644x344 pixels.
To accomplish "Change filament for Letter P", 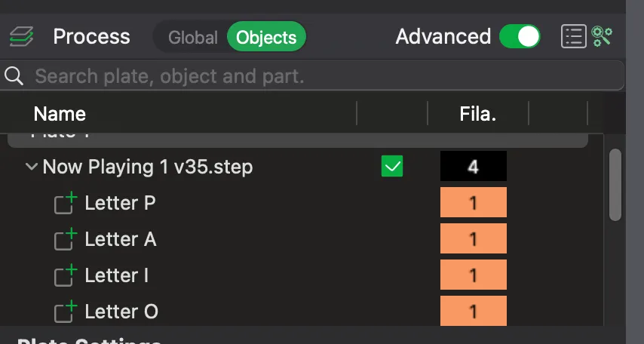I will pos(473,203).
